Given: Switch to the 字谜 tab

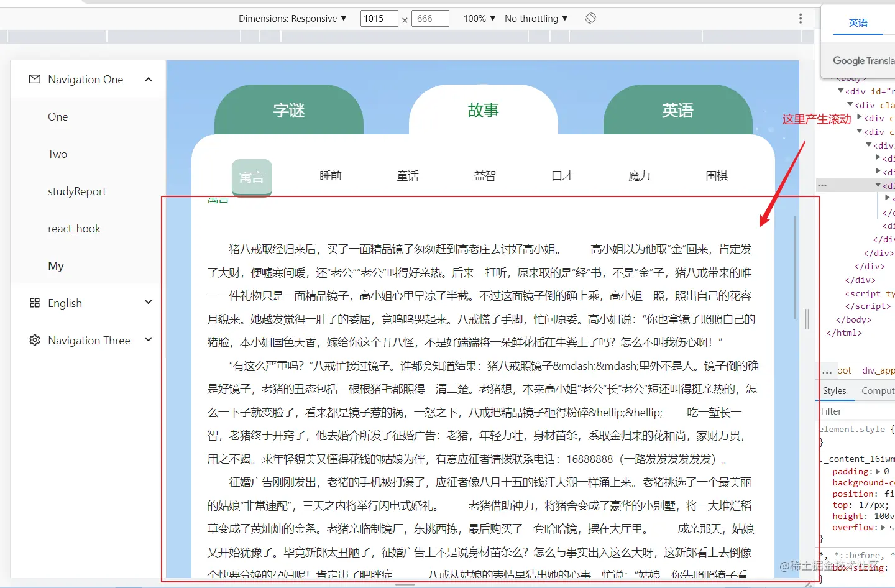Looking at the screenshot, I should coord(289,111).
